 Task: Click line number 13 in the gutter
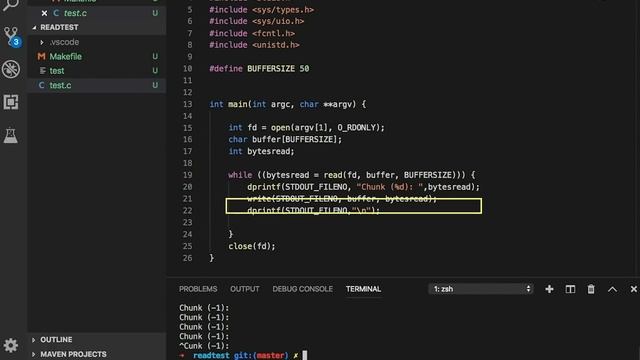(187, 104)
